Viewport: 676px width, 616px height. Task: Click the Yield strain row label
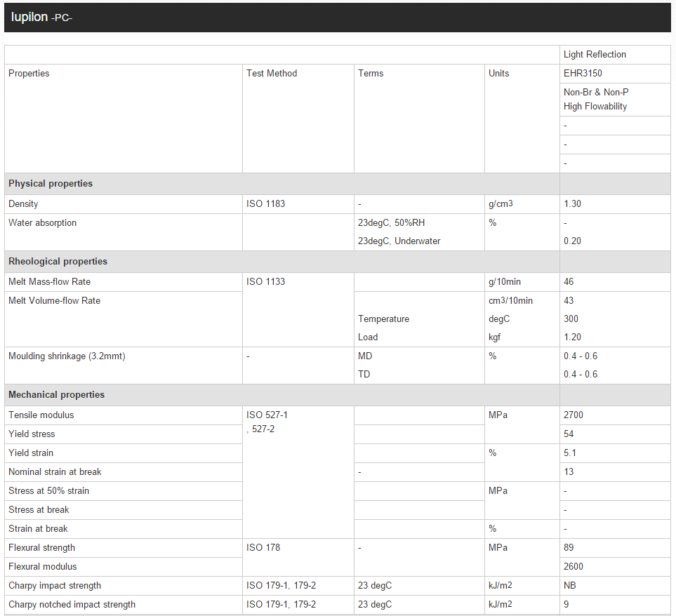[31, 453]
